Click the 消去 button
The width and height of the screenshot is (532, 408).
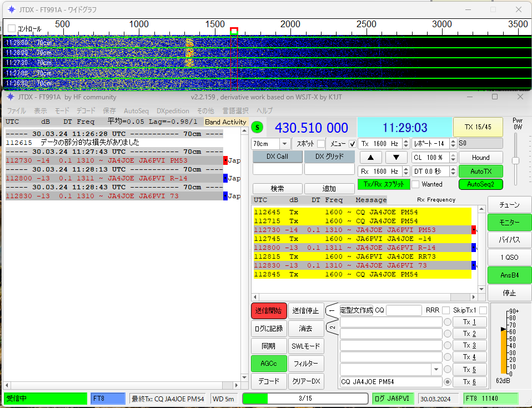click(305, 328)
